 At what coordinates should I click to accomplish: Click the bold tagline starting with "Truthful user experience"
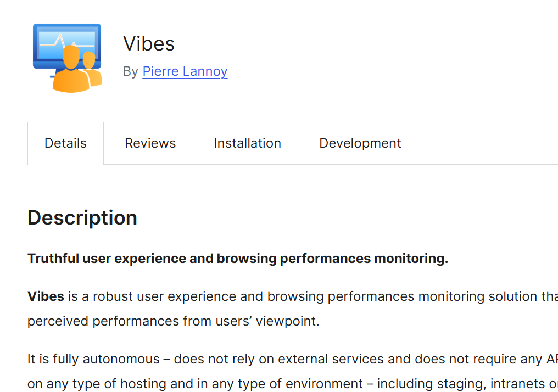tap(238, 259)
